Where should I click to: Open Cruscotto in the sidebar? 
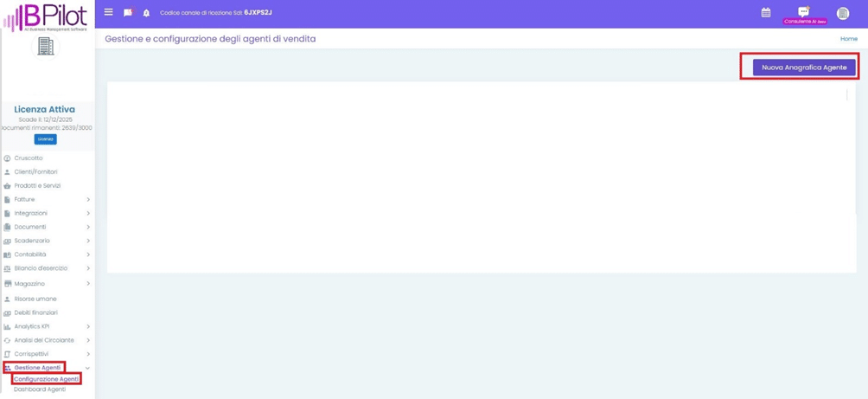pyautogui.click(x=29, y=158)
